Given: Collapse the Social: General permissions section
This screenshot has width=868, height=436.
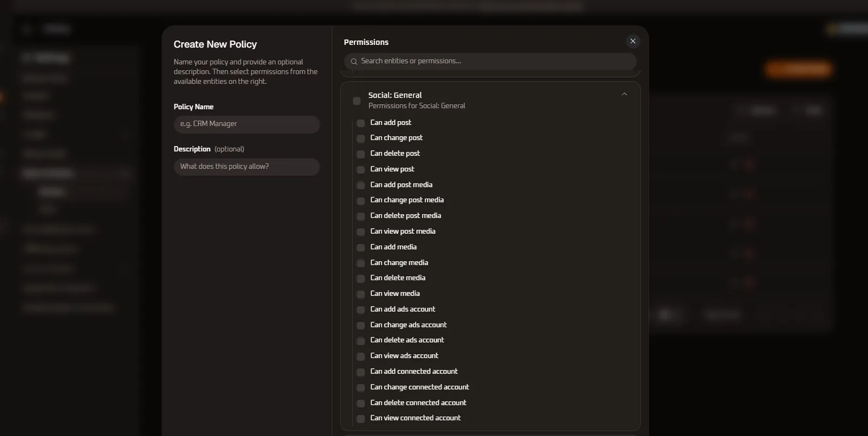Looking at the screenshot, I should click(624, 94).
